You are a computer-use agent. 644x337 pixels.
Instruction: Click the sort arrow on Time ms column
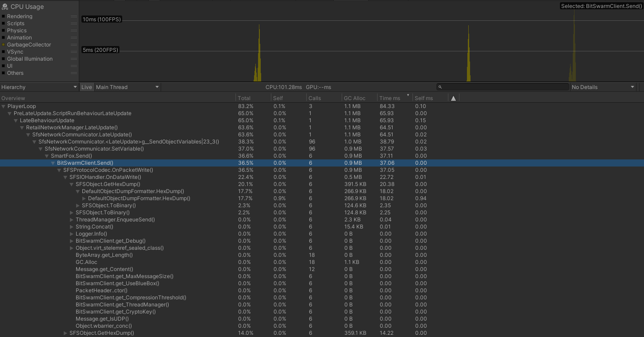point(408,95)
